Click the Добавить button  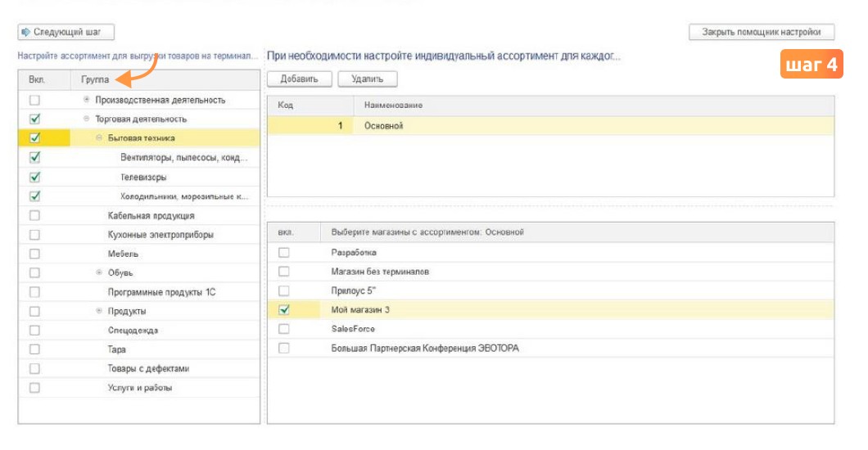pyautogui.click(x=300, y=79)
